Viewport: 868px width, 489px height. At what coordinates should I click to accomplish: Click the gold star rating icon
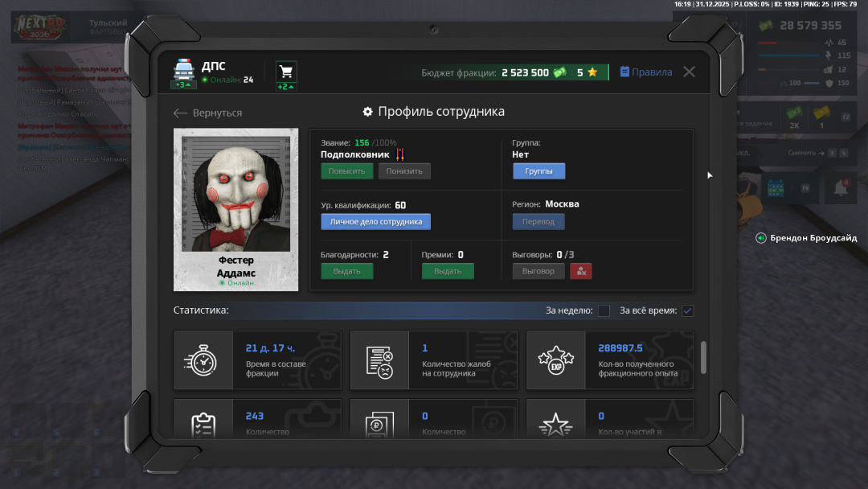point(592,72)
